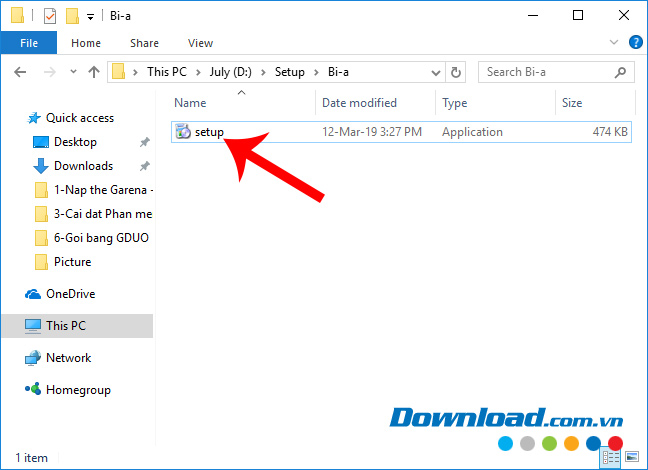Click the Properties checkmark icon in quick access toolbar
This screenshot has width=648, height=470.
coord(50,16)
